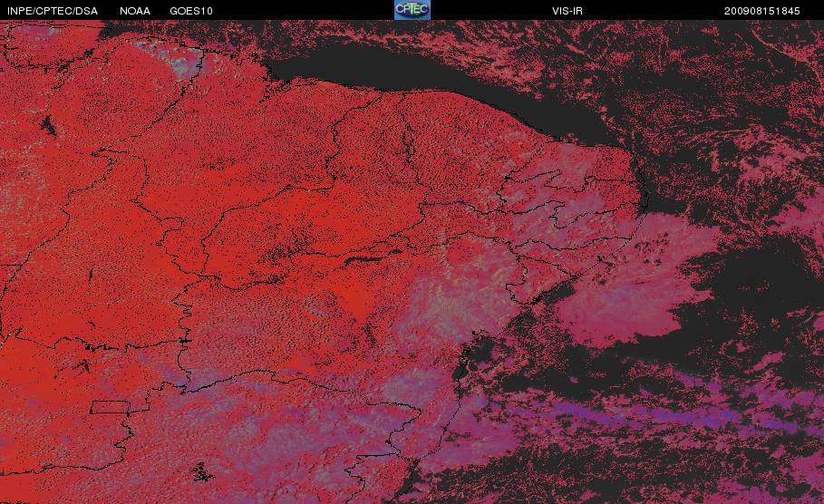
Task: Click the NOAA label in header
Action: (x=134, y=11)
